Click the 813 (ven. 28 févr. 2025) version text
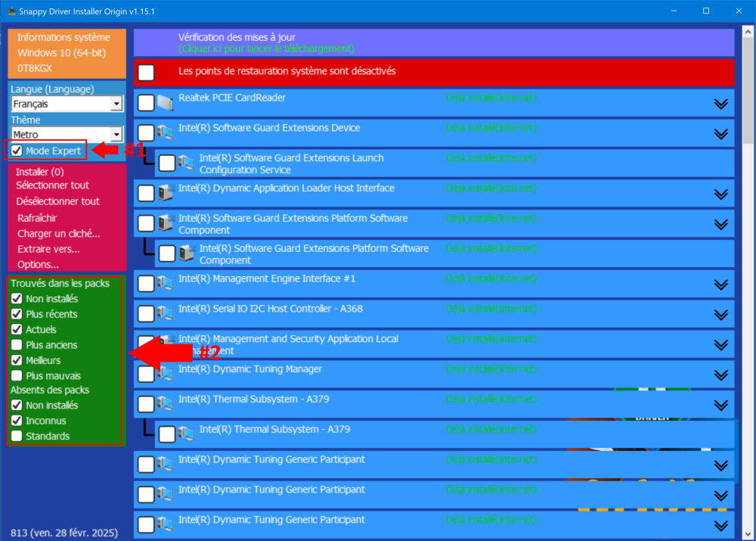The image size is (756, 541). [64, 533]
